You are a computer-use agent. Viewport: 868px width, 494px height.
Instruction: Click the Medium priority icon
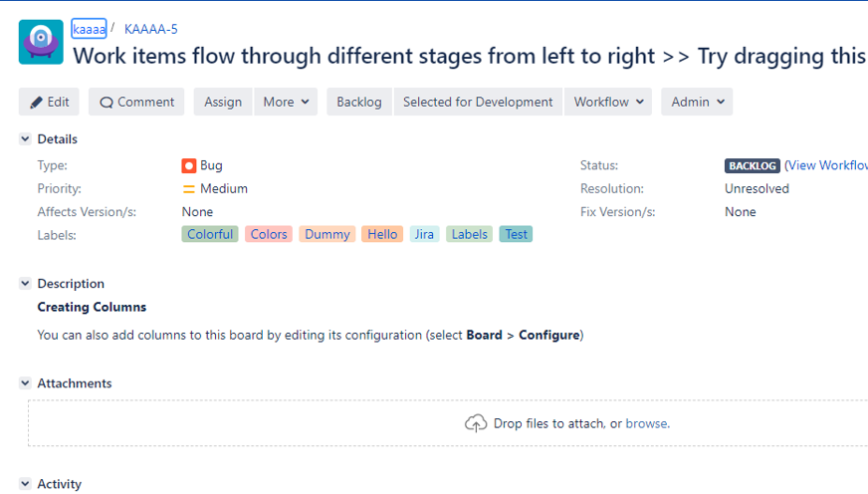189,188
